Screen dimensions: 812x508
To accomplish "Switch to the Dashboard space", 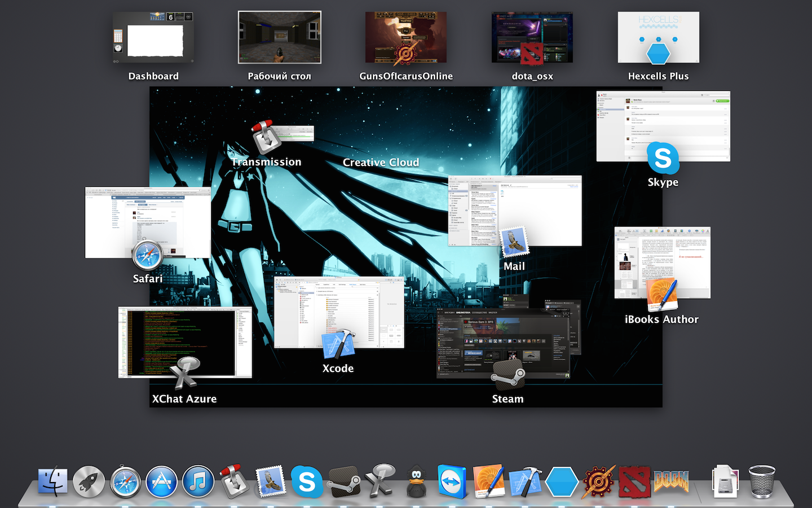I will [x=153, y=38].
